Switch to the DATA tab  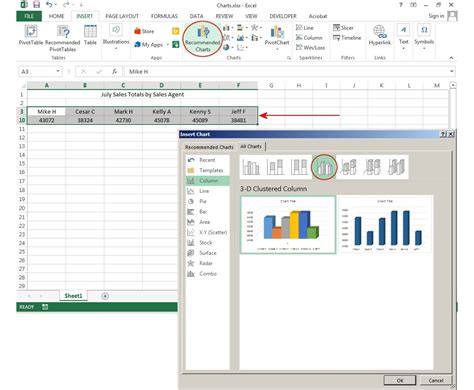pyautogui.click(x=196, y=16)
